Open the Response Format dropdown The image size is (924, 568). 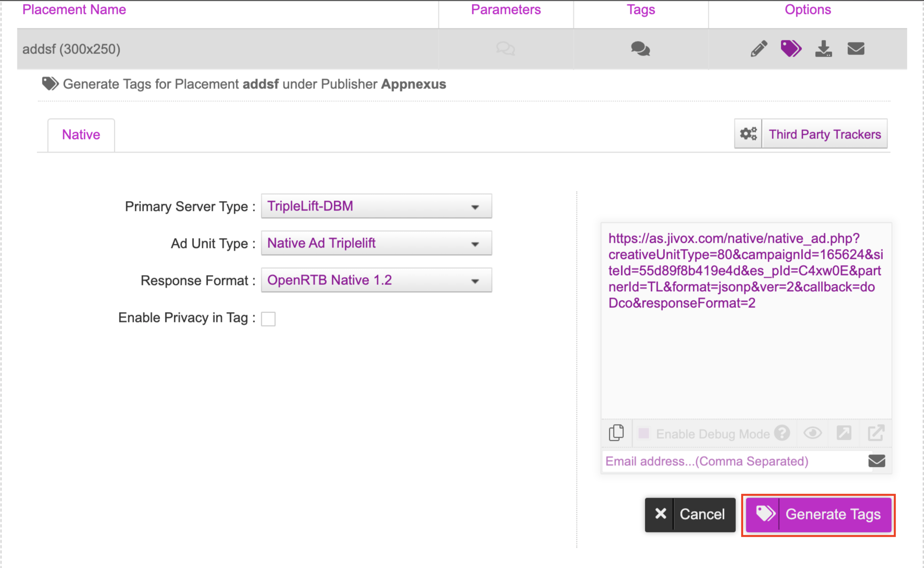click(376, 280)
